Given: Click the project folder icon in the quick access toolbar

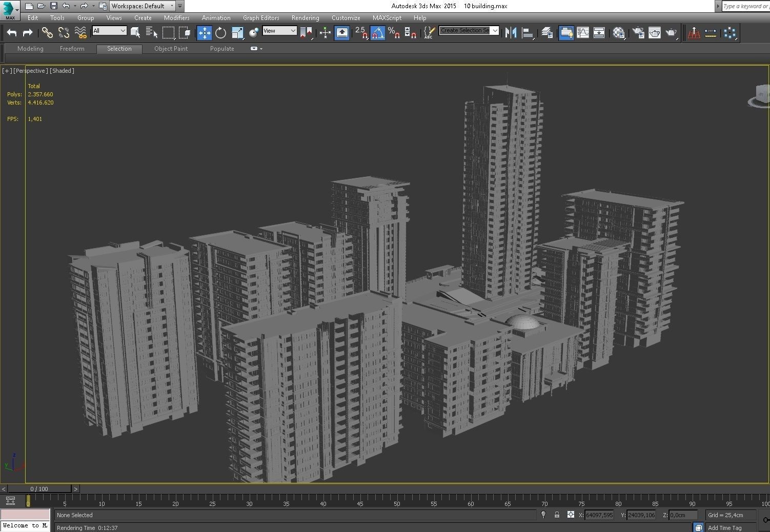Looking at the screenshot, I should 103,6.
